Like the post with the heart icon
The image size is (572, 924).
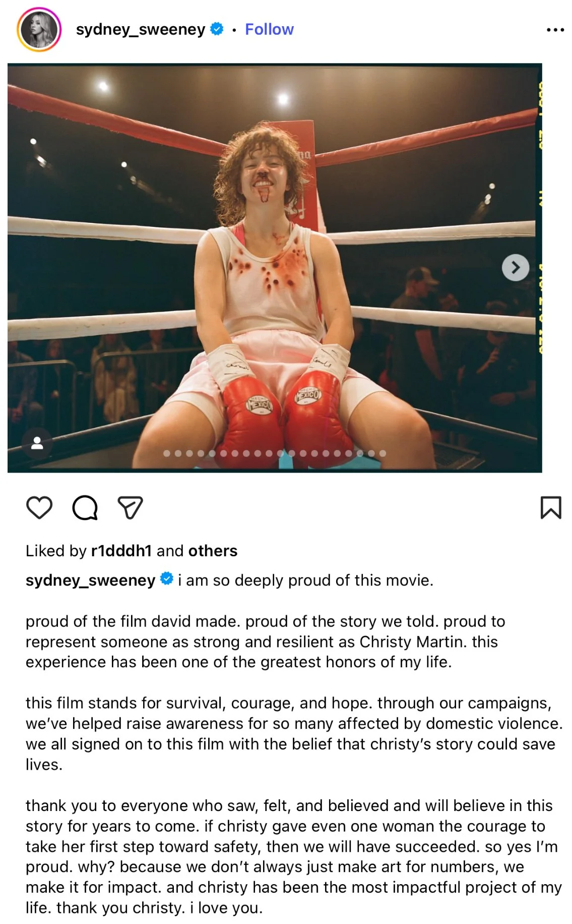[x=39, y=507]
